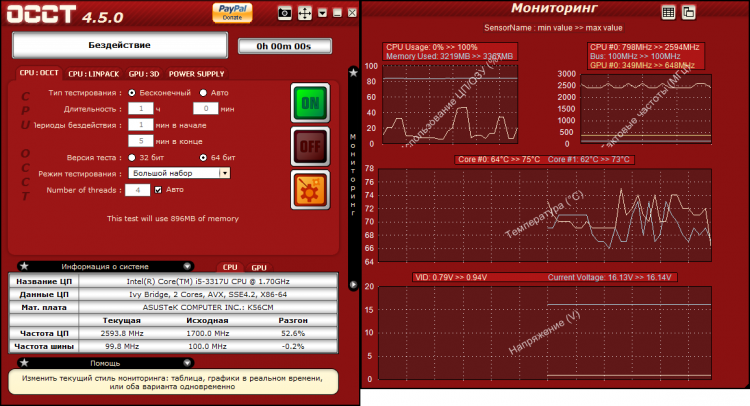Click idle period at end field
Screen dimensions: 750x406
(141, 141)
